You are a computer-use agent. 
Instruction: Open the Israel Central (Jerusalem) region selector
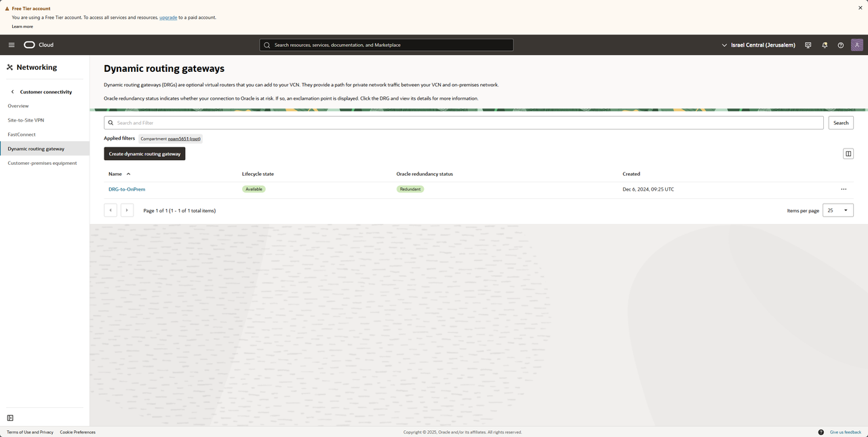pos(758,45)
